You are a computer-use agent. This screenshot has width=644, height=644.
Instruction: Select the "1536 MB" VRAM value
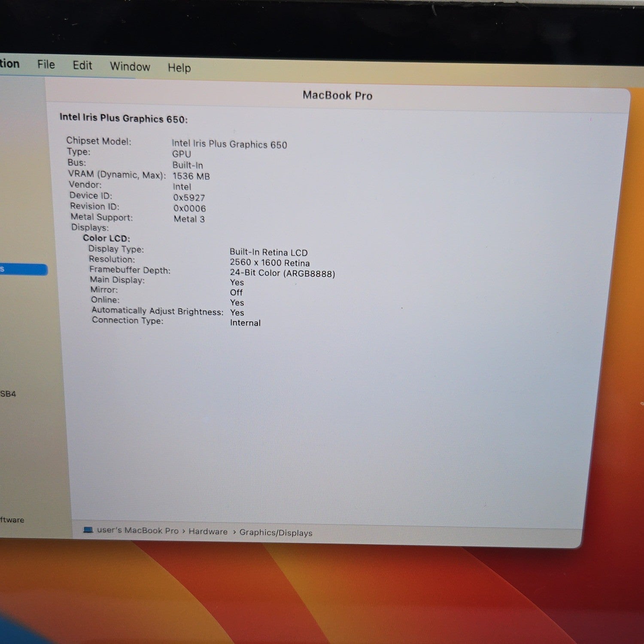point(191,176)
